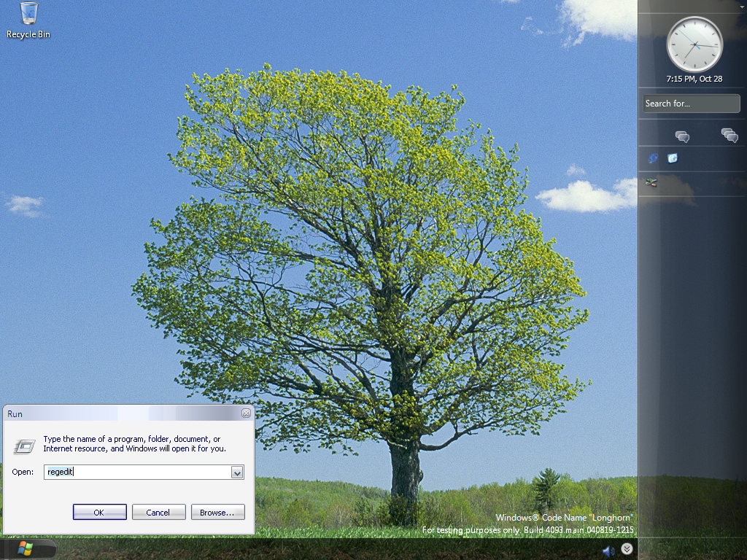
Task: Click OK in the Run dialog
Action: pos(99,513)
